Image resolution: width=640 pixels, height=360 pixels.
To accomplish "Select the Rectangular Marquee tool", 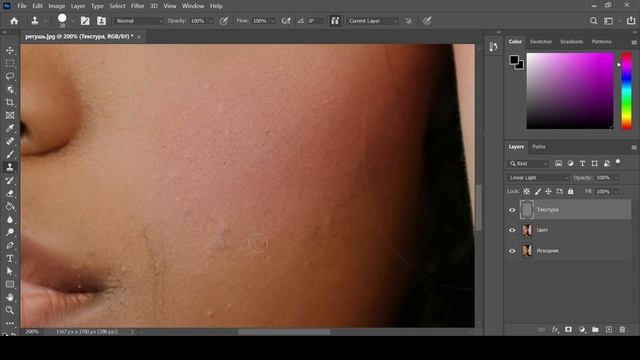I will tap(10, 63).
